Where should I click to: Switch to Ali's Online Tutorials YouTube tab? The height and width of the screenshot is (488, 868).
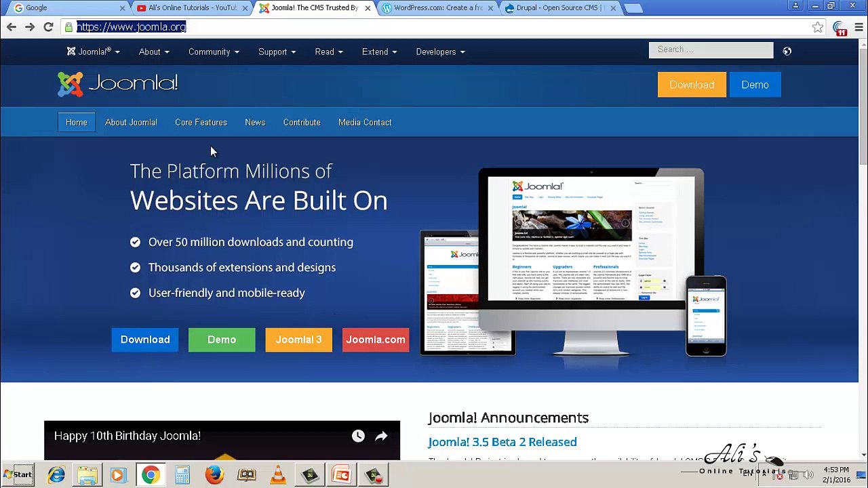(191, 8)
